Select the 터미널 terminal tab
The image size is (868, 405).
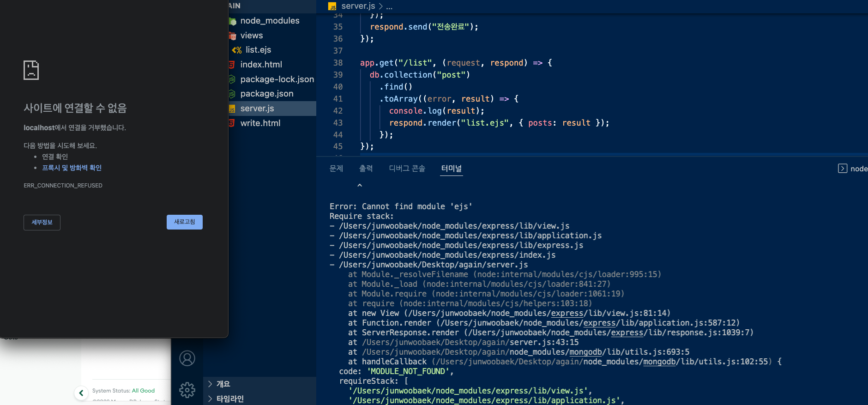[x=451, y=169]
